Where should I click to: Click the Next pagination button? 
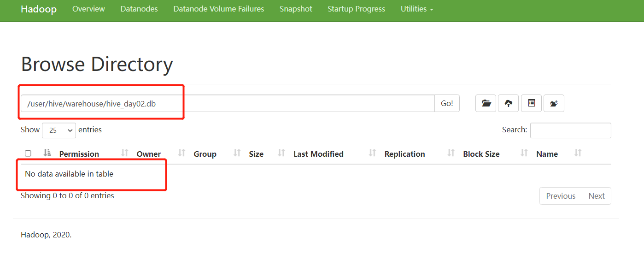point(597,196)
